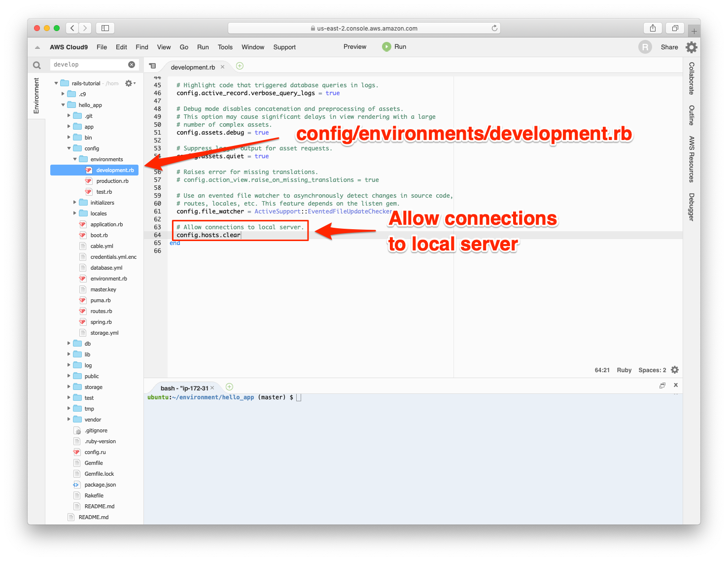This screenshot has height=561, width=728.
Task: Collapse the hello_app folder
Action: click(63, 105)
